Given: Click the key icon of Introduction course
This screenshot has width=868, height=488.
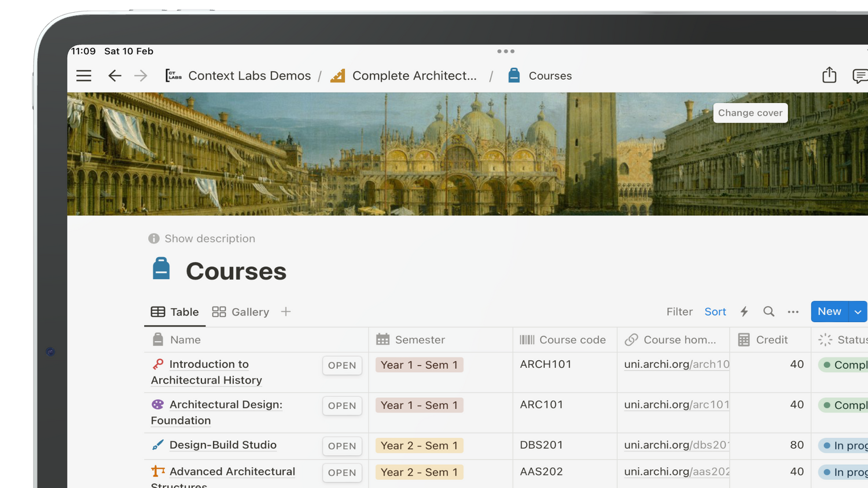Looking at the screenshot, I should tap(157, 364).
